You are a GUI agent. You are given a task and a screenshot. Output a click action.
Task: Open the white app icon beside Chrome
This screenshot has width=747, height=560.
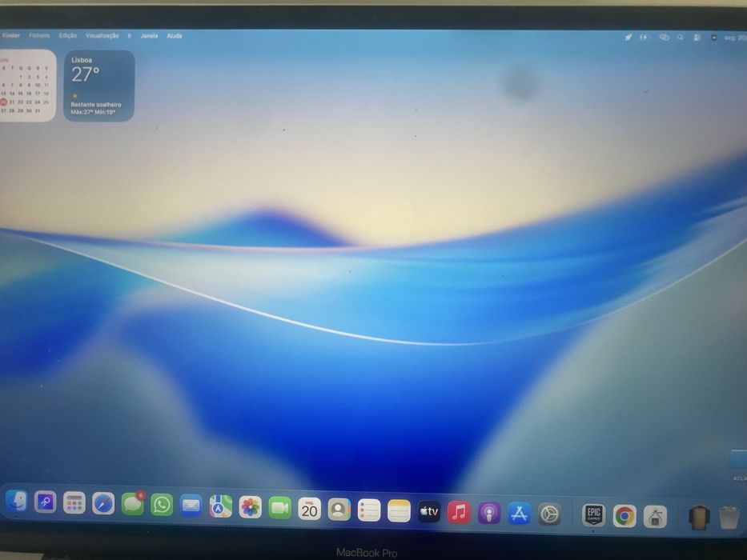(655, 517)
